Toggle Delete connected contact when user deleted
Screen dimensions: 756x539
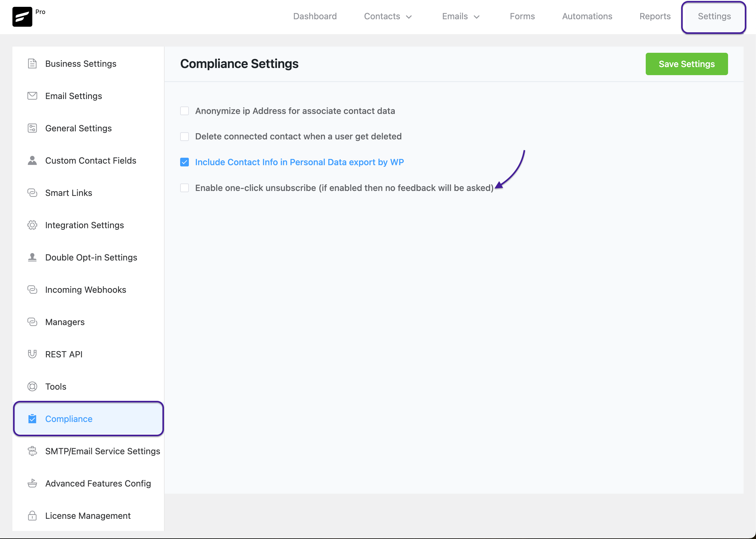[x=185, y=136]
